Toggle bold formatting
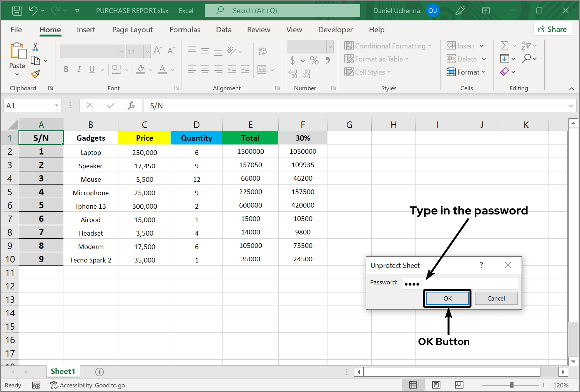 click(66, 69)
